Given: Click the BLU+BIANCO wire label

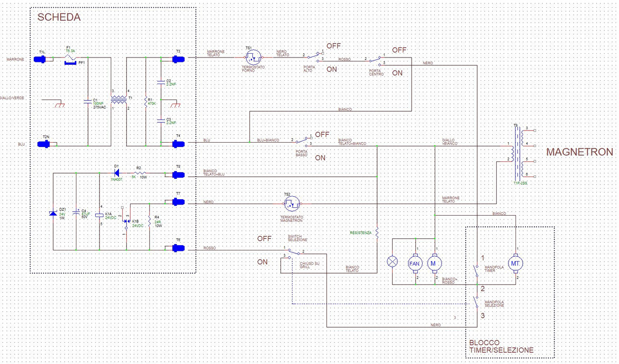Looking at the screenshot, I should coord(268,140).
